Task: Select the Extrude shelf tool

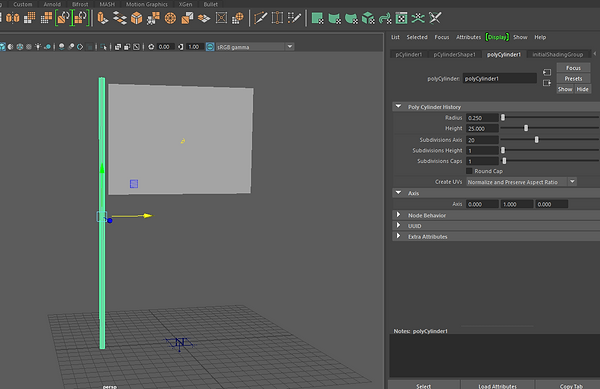Action: coord(103,18)
